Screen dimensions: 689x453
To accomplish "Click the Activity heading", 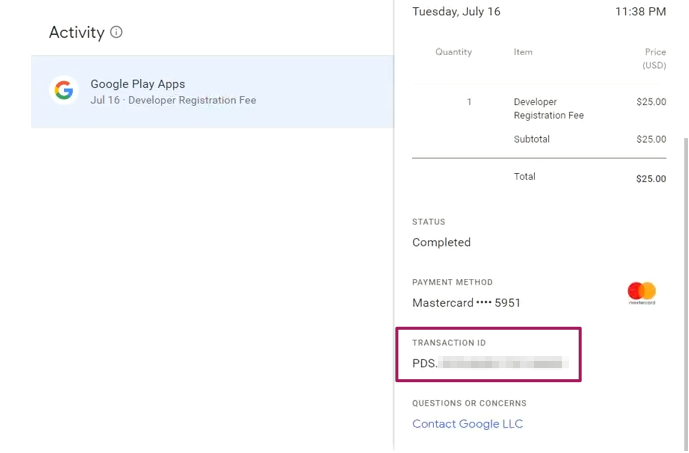I will point(77,32).
